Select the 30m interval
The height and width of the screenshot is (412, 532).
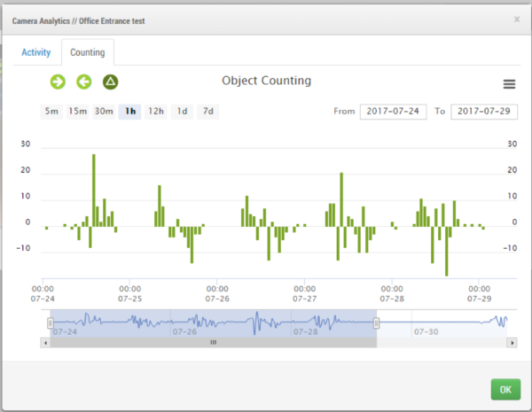(x=104, y=112)
